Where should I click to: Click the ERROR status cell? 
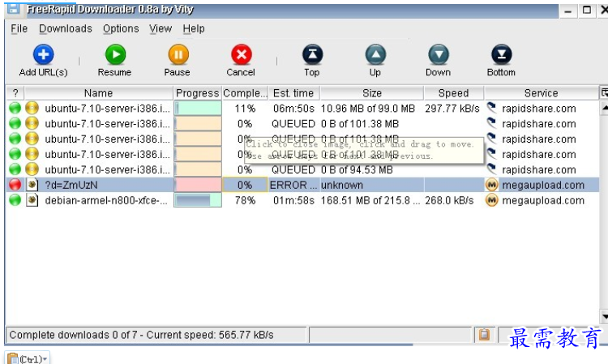point(293,185)
